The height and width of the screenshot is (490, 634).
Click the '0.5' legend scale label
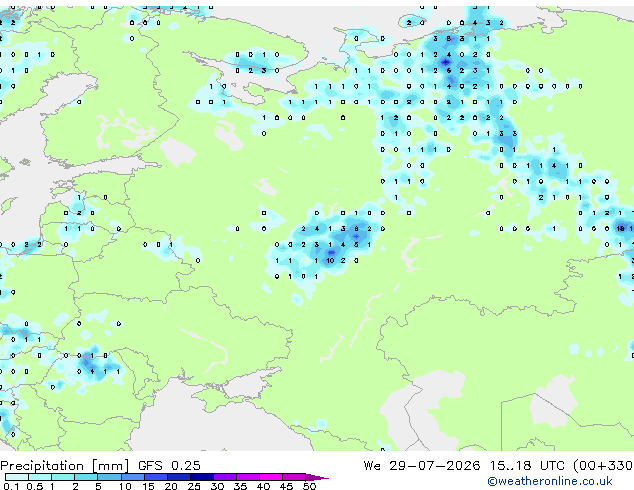click(34, 486)
